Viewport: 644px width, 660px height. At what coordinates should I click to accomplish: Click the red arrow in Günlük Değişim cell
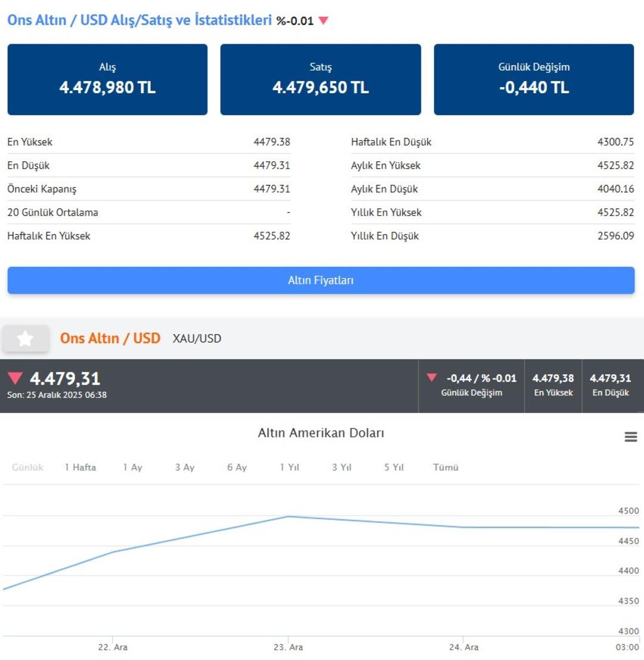tap(432, 378)
